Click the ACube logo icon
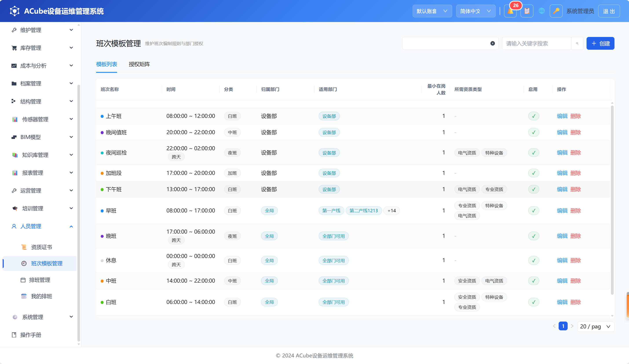 click(x=15, y=11)
